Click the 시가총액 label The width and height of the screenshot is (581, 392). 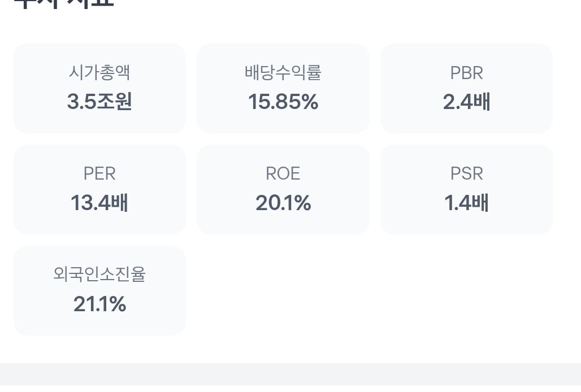(x=99, y=73)
